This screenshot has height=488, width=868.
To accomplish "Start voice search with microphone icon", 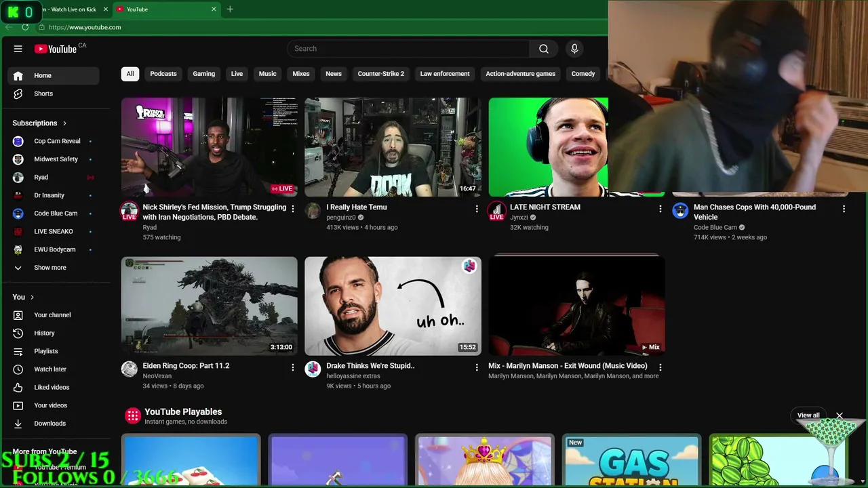I will 574,49.
